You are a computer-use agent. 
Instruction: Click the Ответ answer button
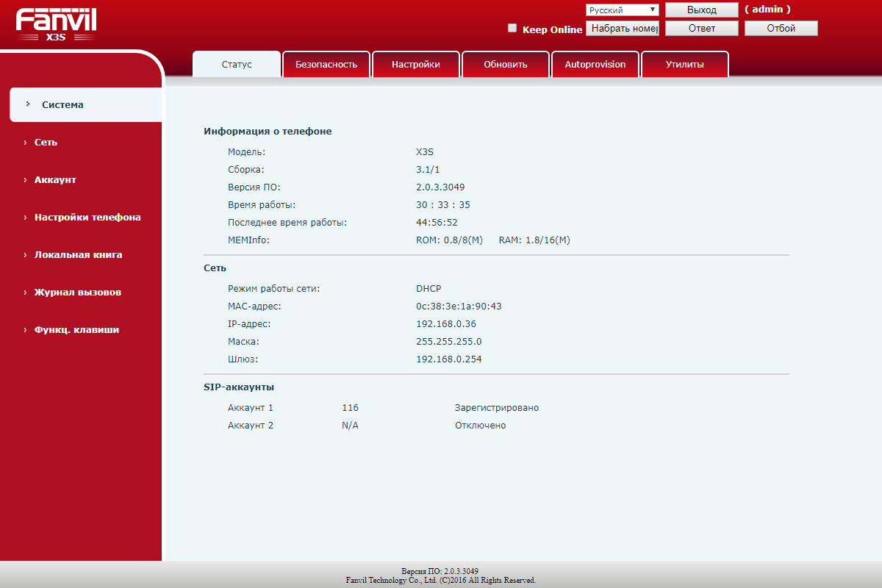tap(701, 29)
